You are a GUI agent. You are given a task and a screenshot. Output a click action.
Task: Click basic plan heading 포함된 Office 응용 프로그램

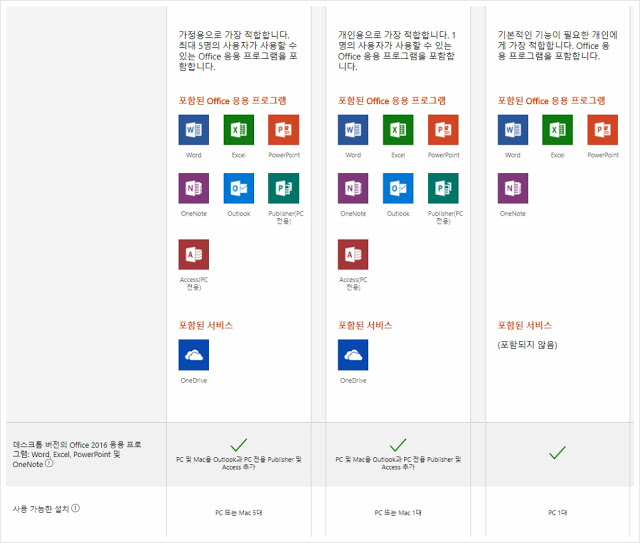551,101
